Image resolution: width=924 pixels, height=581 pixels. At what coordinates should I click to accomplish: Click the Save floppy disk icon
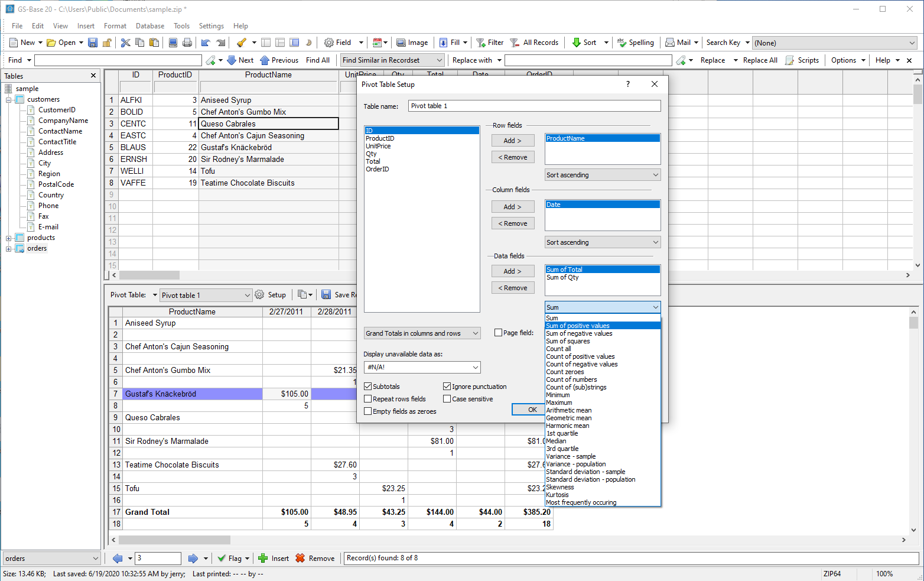[93, 43]
